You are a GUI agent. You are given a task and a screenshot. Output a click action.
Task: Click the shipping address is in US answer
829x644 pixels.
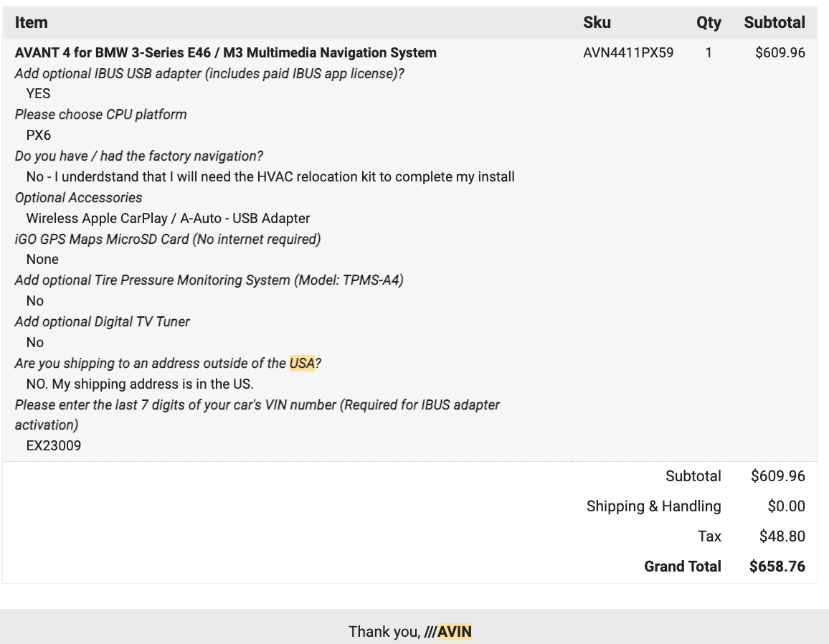140,384
